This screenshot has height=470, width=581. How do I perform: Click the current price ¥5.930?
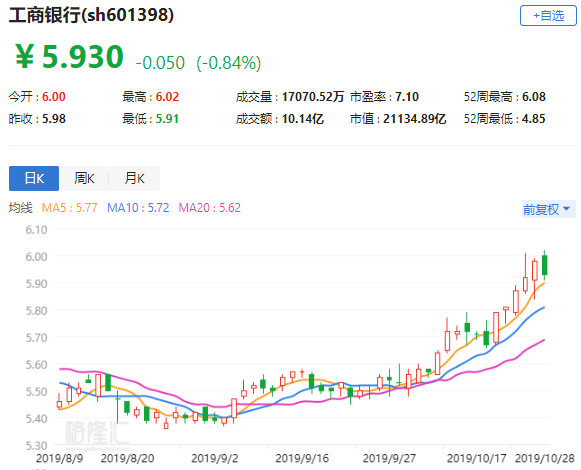click(69, 57)
